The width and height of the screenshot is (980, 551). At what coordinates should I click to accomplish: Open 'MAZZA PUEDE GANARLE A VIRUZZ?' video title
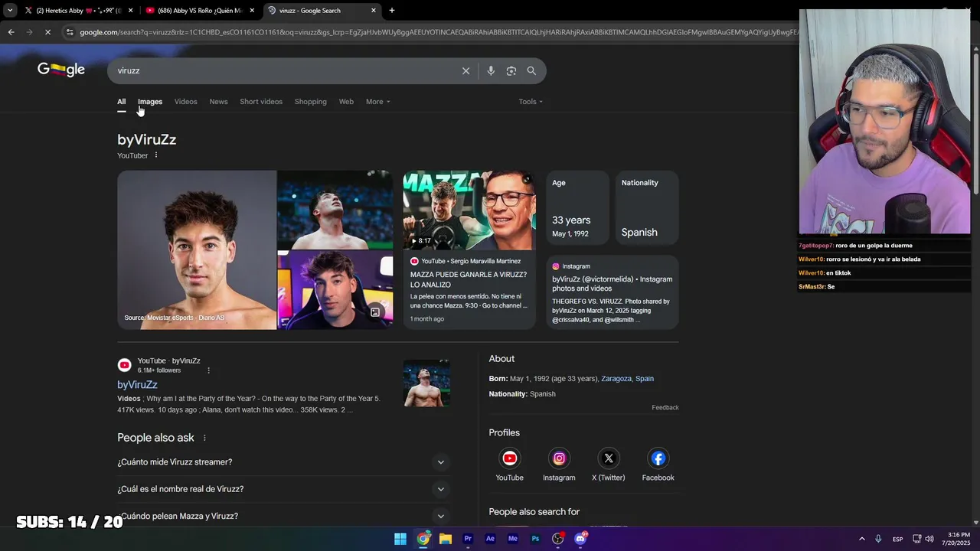(469, 279)
